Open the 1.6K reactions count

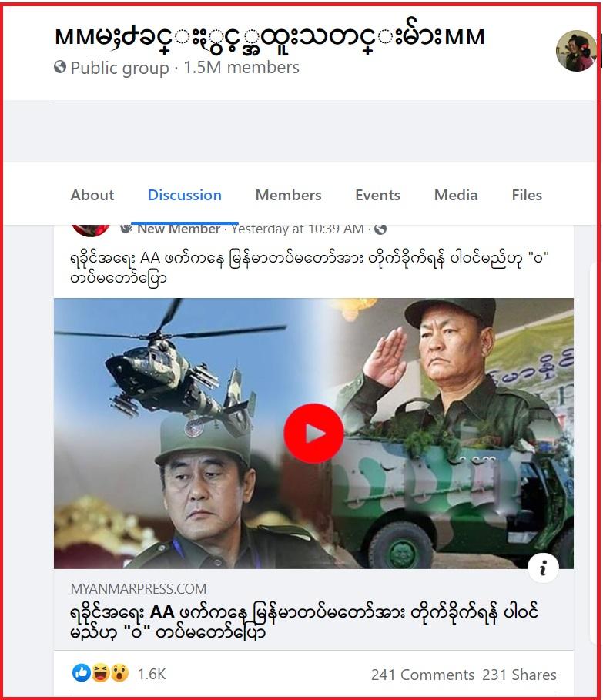[151, 674]
